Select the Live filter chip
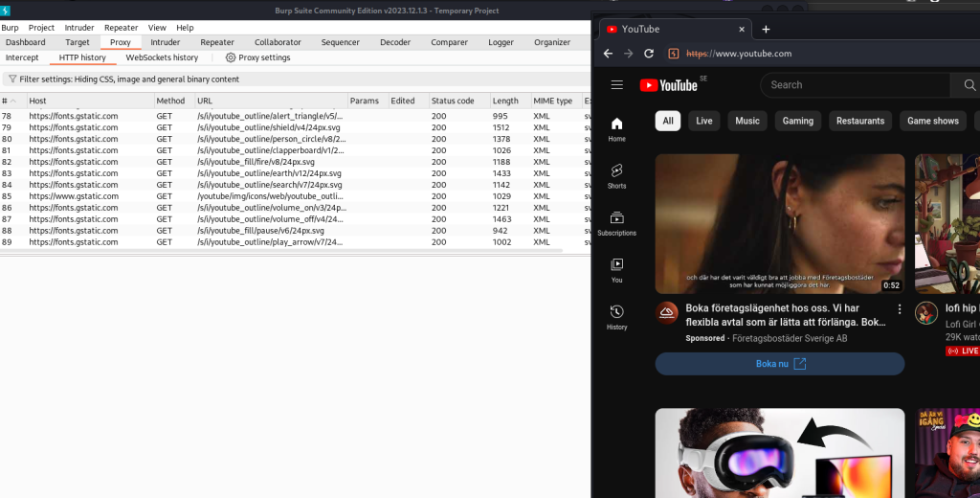 tap(703, 121)
